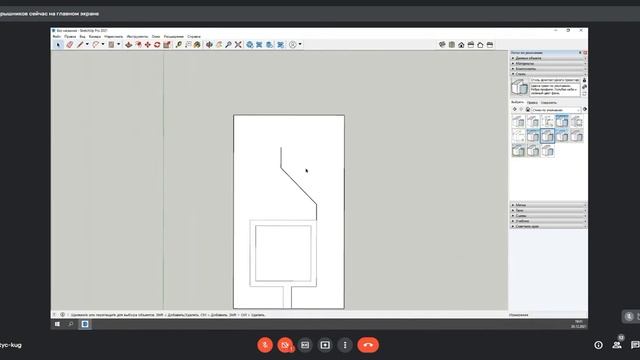
Task: Pick the Offset tool
Action: click(139, 44)
